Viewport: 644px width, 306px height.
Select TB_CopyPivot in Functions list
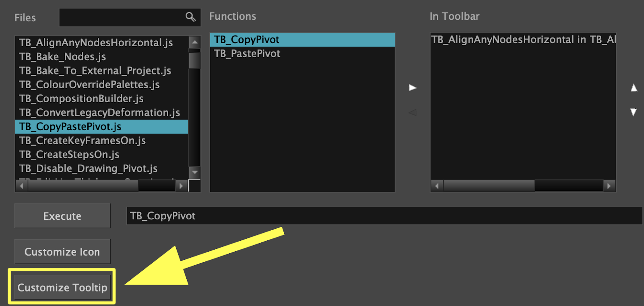(x=247, y=39)
